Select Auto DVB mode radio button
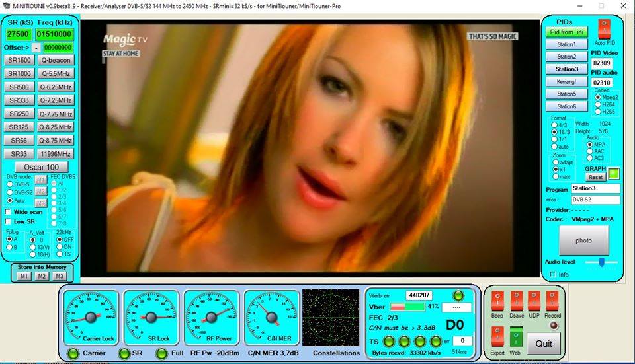635x364 pixels. coord(10,201)
